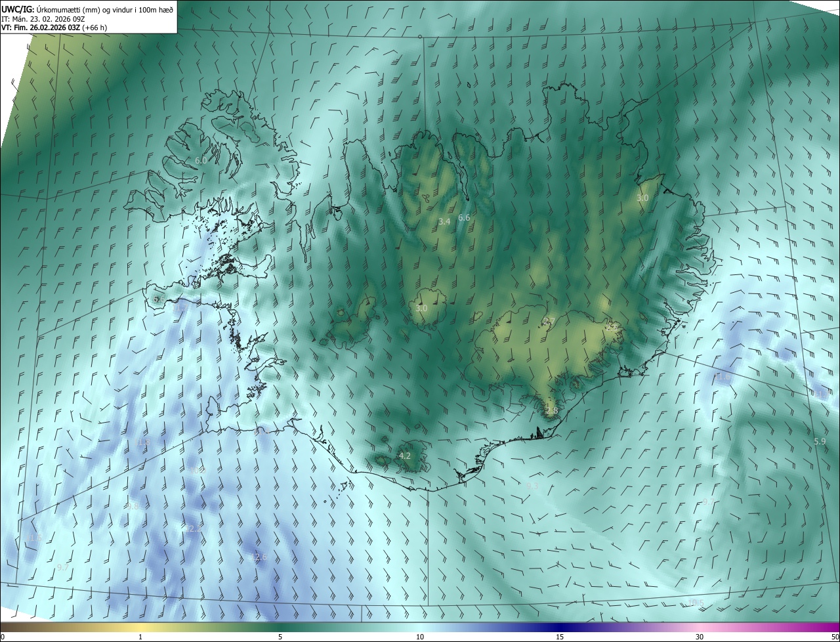Click the 9.8 value in the southwest ocean

tap(133, 507)
